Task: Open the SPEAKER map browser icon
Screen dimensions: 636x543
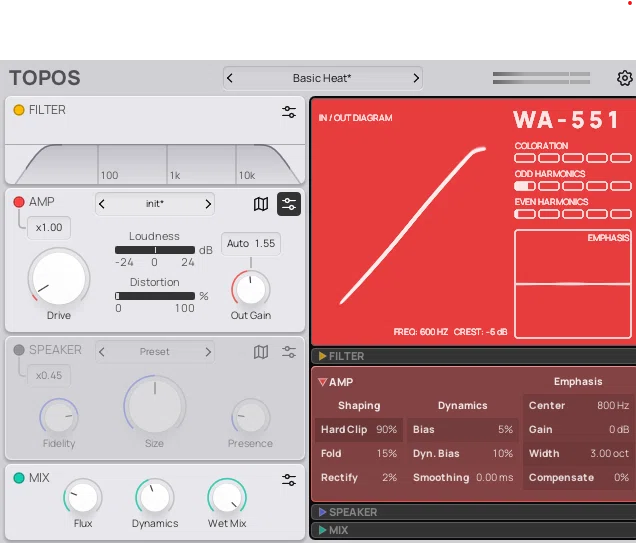Action: (261, 352)
